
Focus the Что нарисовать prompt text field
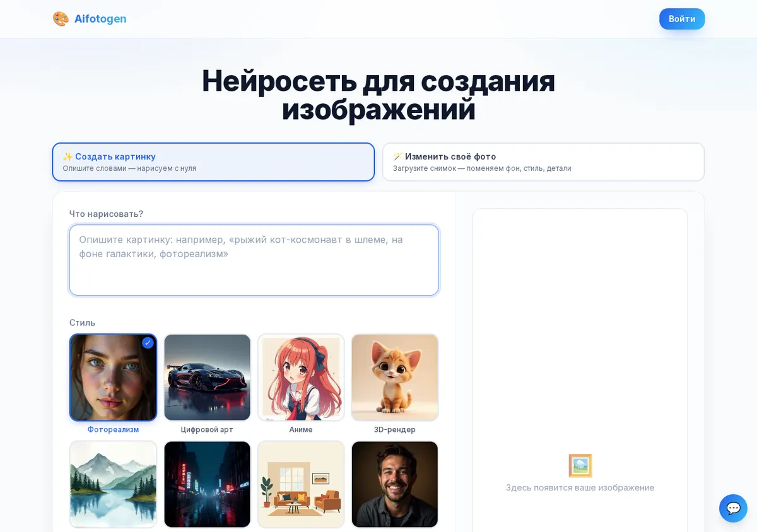[x=254, y=260]
